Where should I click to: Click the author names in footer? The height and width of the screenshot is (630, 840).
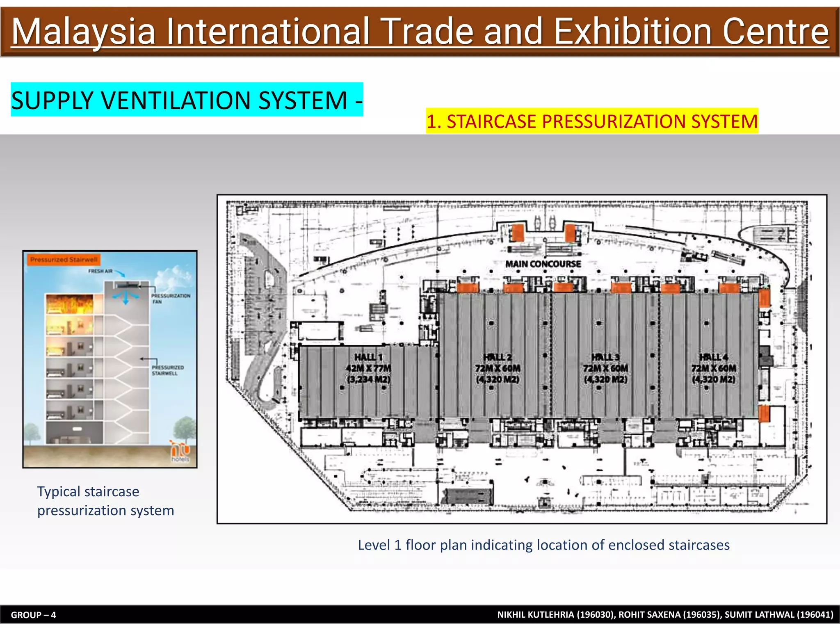(665, 614)
